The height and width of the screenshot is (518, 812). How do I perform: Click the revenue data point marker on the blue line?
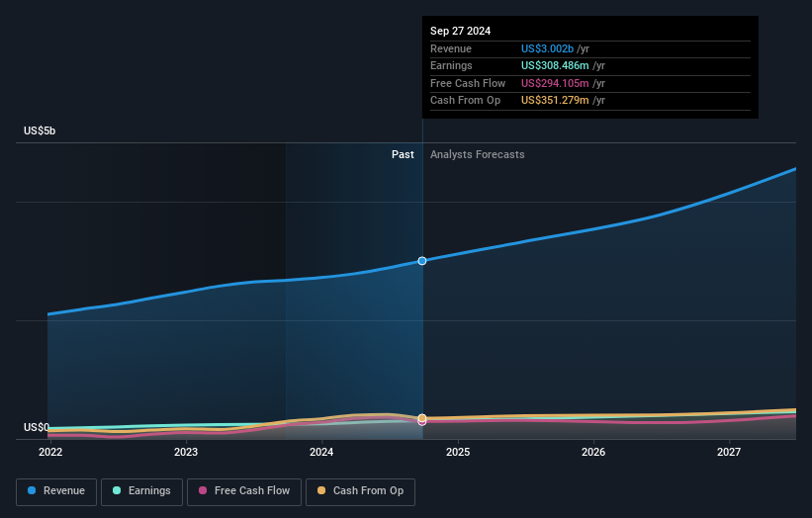[x=422, y=261]
